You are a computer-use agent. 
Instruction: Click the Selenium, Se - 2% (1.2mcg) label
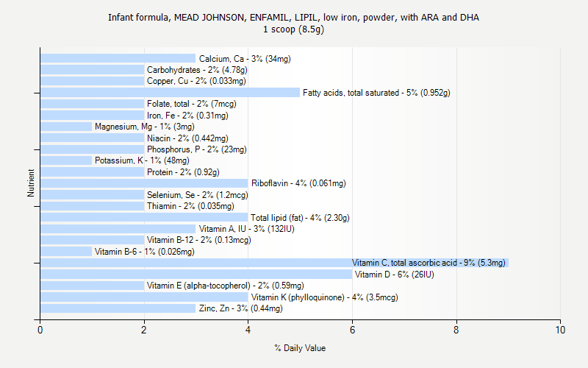[197, 195]
